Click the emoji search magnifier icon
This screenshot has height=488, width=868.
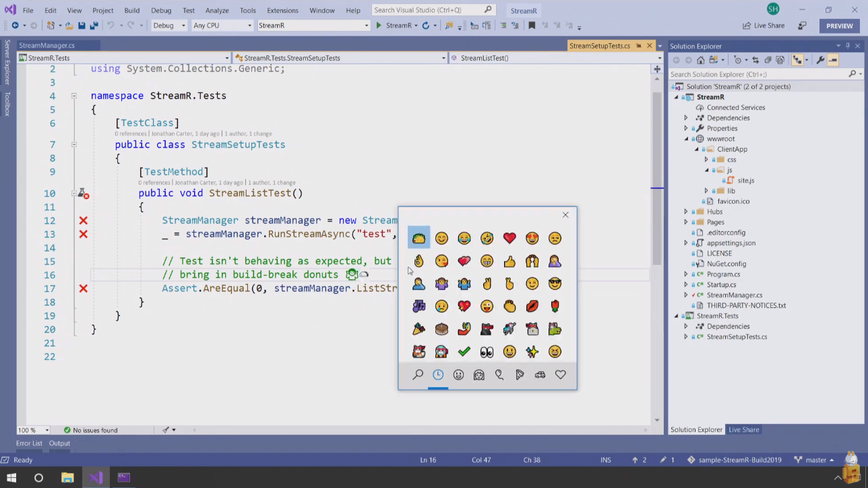418,375
